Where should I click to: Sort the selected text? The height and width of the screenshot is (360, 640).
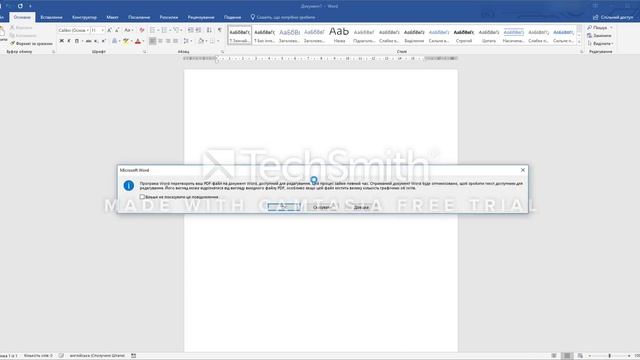209,30
